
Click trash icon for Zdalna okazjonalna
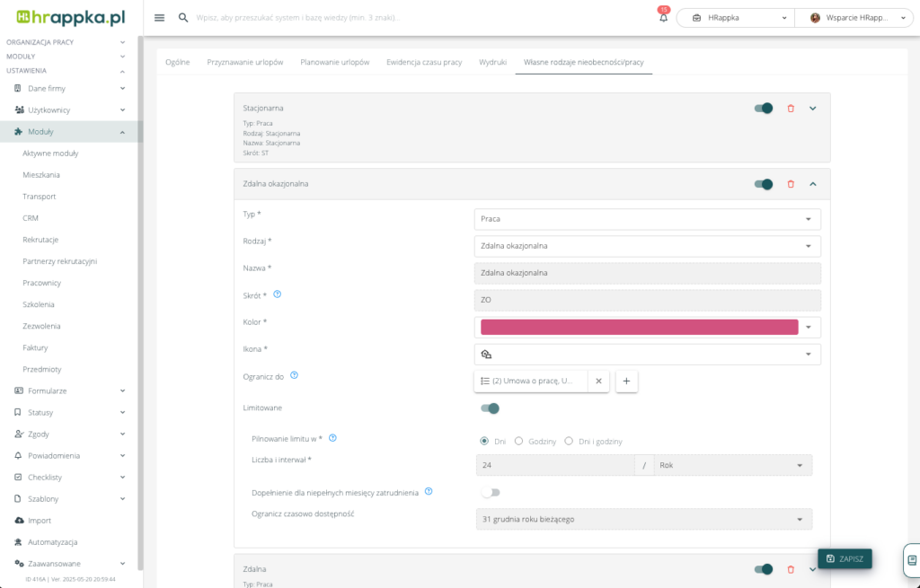click(791, 184)
